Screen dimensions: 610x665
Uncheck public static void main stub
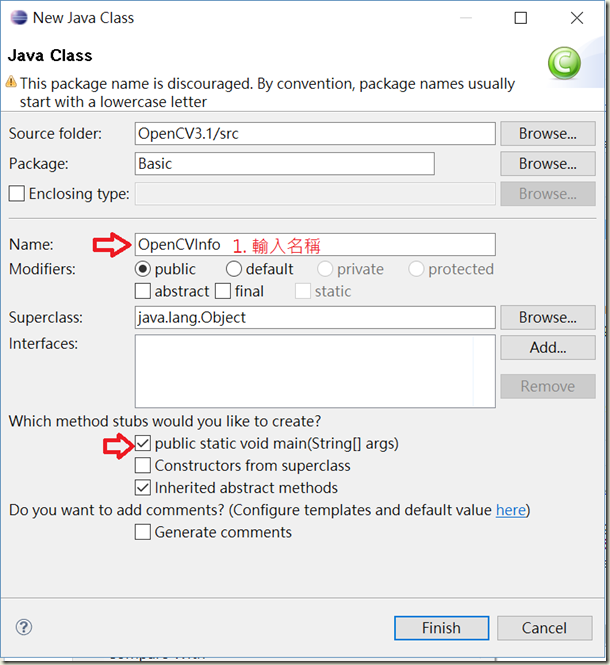coord(143,443)
